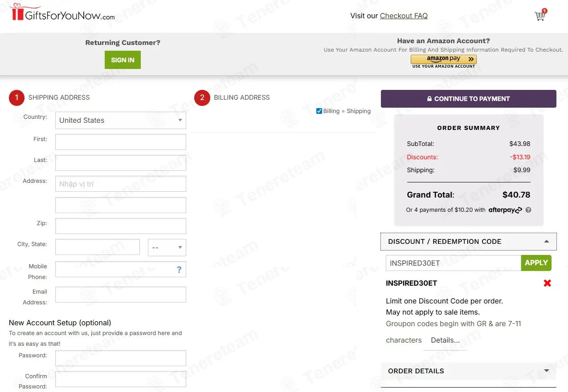Focus the Email Address field
The image size is (568, 392).
pos(121,295)
